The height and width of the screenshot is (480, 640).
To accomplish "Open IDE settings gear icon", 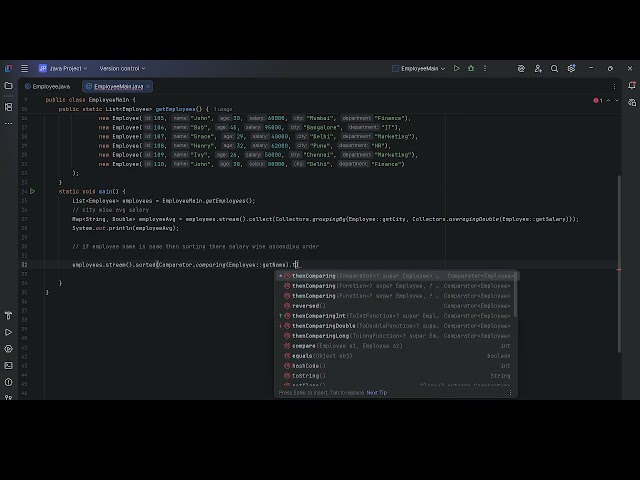I will (571, 68).
